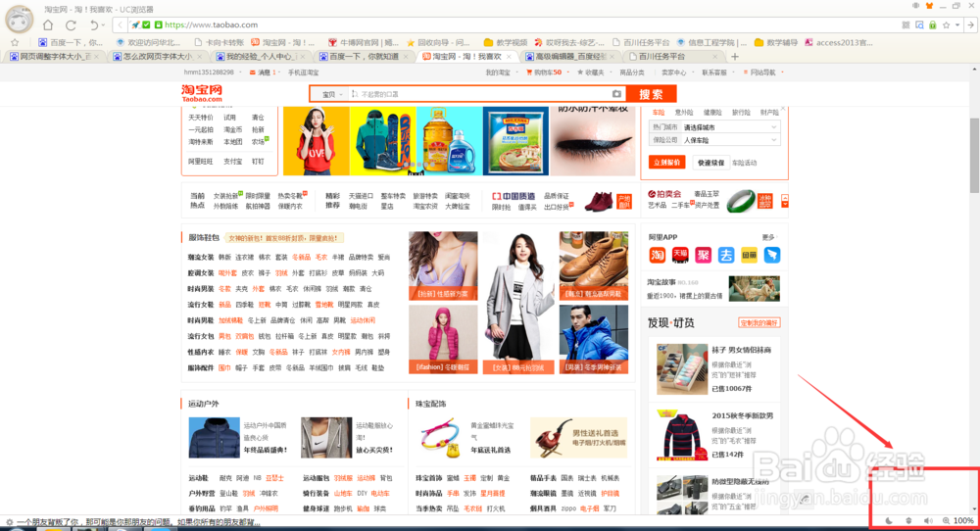Click the orange shirt skin icon in title bar
This screenshot has height=531, width=980.
pos(929,6)
